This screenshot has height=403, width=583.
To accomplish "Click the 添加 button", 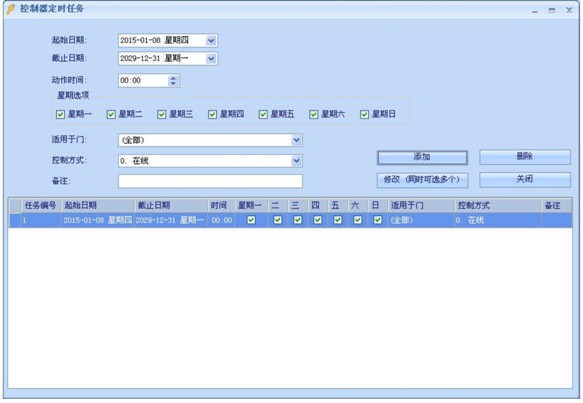I will click(422, 157).
